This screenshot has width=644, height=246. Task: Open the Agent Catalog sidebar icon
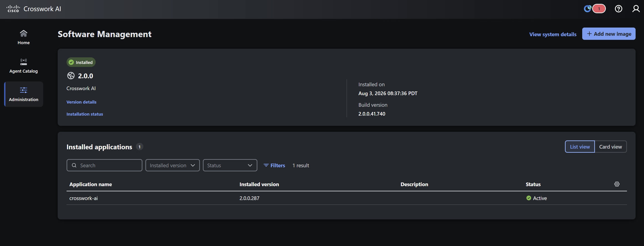pyautogui.click(x=23, y=62)
